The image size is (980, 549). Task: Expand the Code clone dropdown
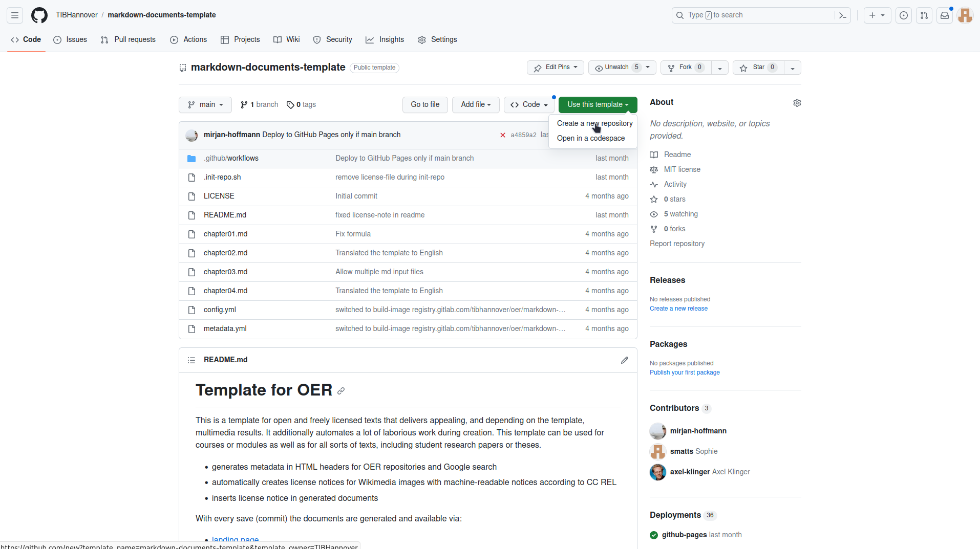click(x=529, y=104)
